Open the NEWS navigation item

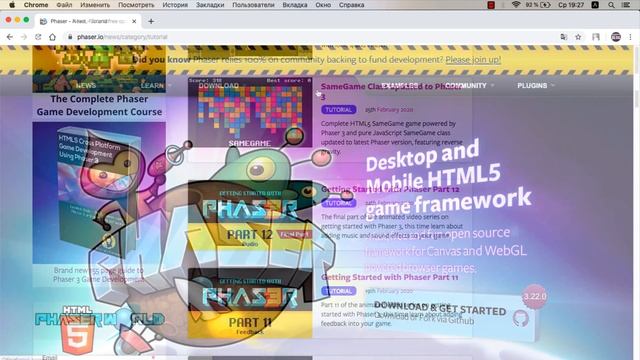coord(86,85)
